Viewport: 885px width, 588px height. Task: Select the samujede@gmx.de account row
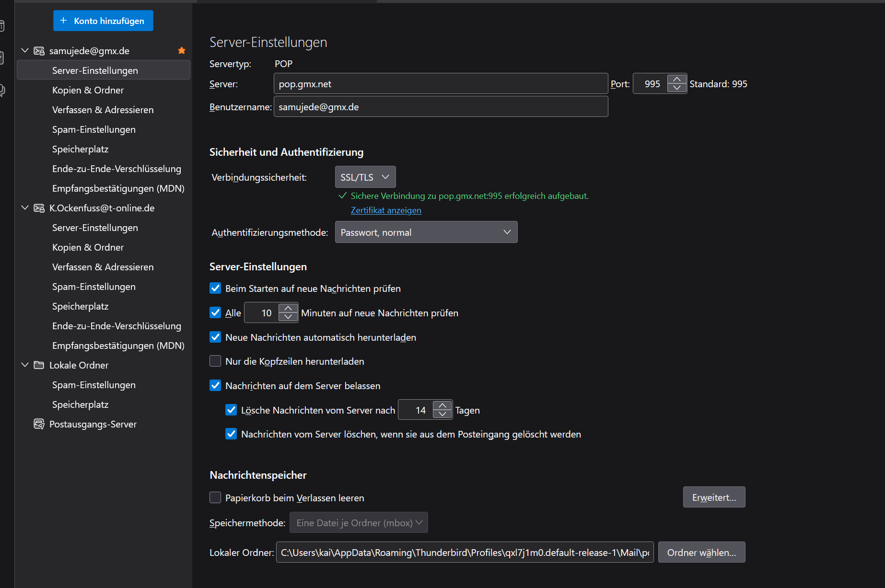click(x=103, y=50)
